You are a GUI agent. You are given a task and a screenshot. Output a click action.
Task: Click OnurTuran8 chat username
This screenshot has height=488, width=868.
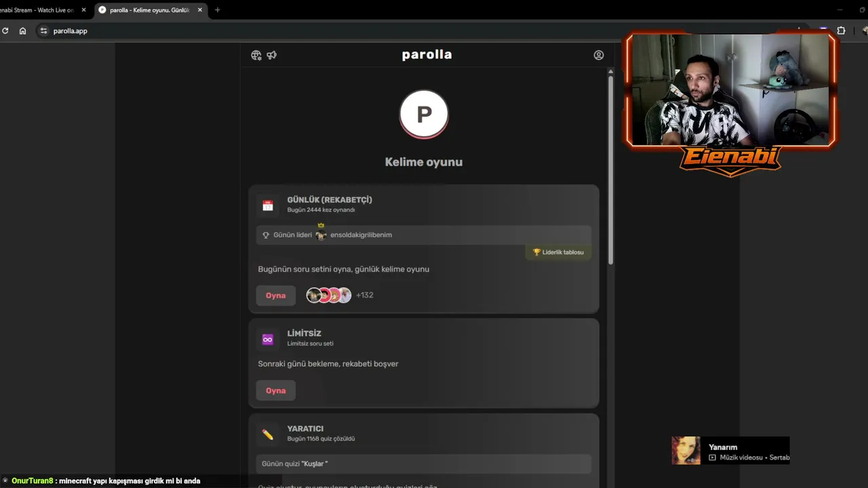click(x=33, y=481)
